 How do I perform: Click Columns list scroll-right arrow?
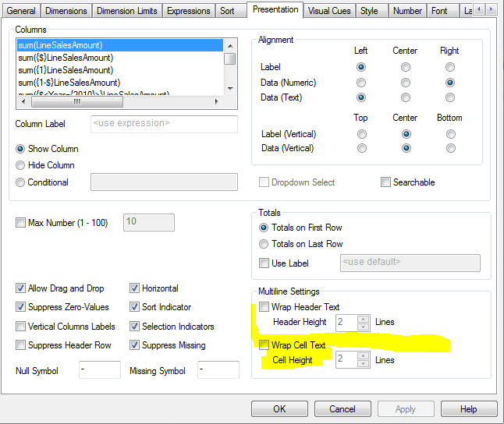(217, 102)
